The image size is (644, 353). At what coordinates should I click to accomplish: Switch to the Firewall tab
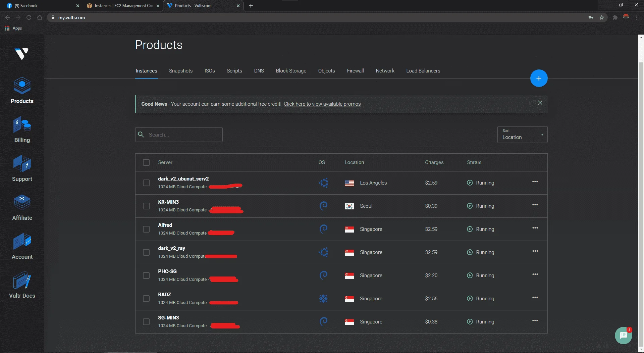(355, 71)
